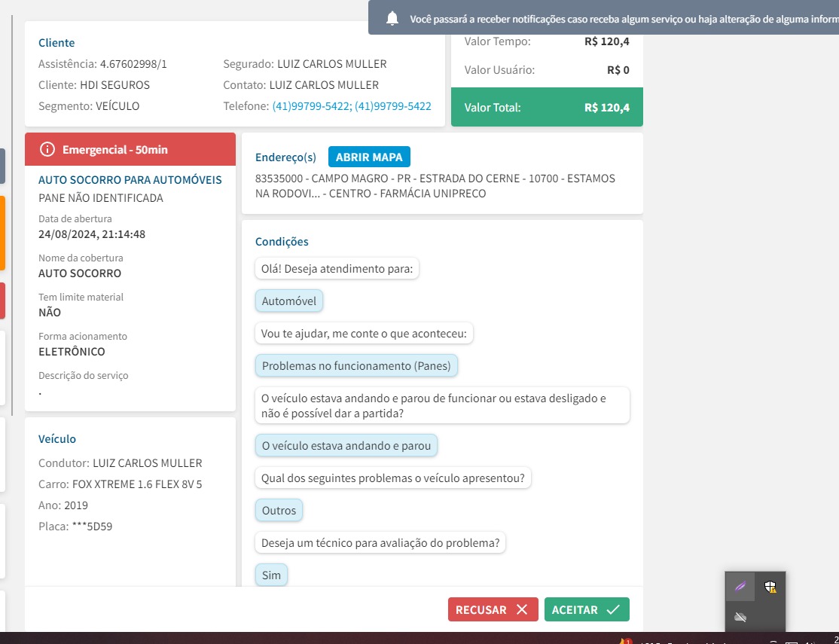This screenshot has width=839, height=644.
Task: Click 'Vou te ajudar, me conte o que aconteceu:'
Action: [364, 334]
